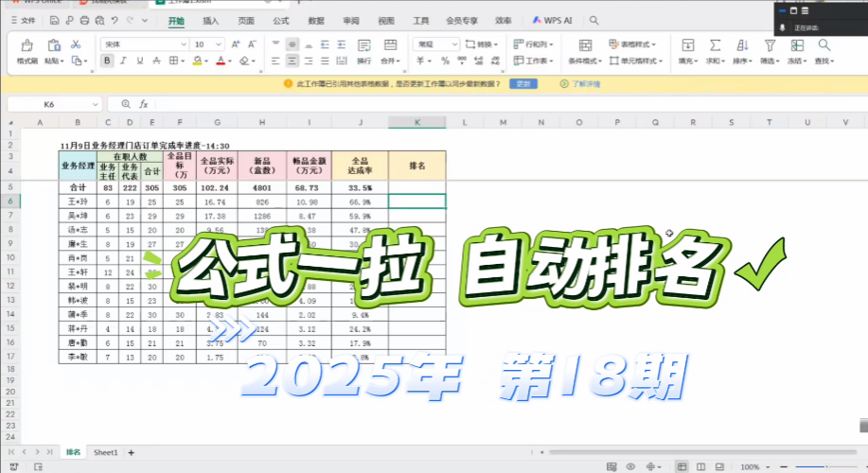
Task: Open the Page (页面) ribbon tab
Action: [246, 21]
